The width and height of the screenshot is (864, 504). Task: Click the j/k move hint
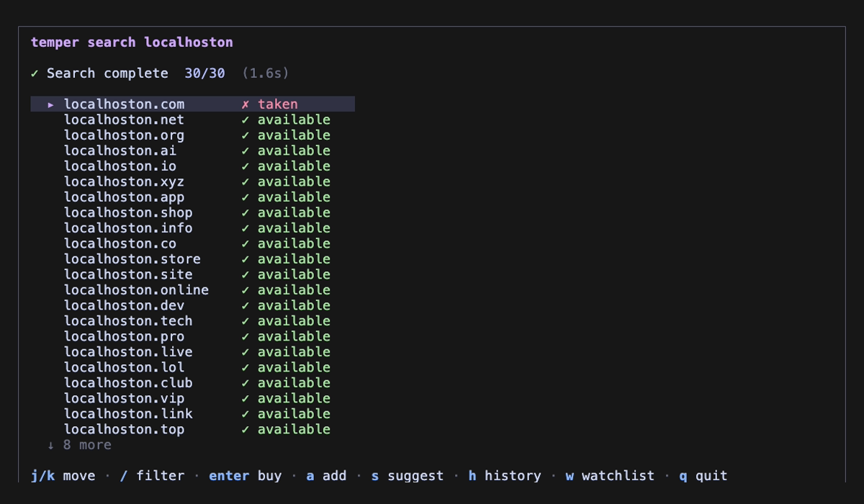click(x=63, y=476)
